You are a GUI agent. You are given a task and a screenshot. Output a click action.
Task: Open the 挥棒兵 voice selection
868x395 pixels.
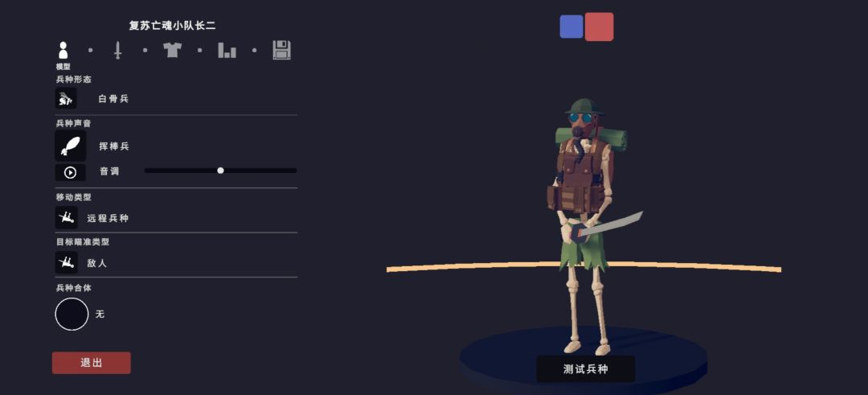point(114,146)
